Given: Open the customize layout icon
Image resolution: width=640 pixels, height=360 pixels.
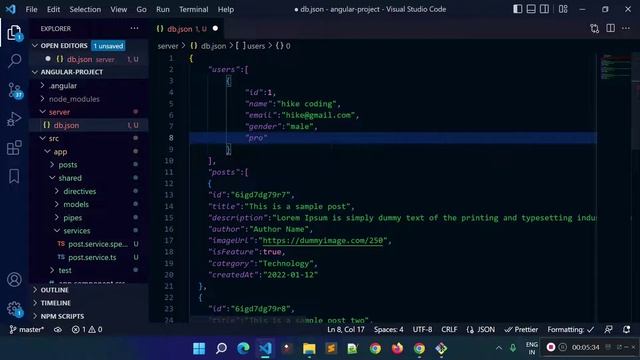Looking at the screenshot, I should pos(563,9).
